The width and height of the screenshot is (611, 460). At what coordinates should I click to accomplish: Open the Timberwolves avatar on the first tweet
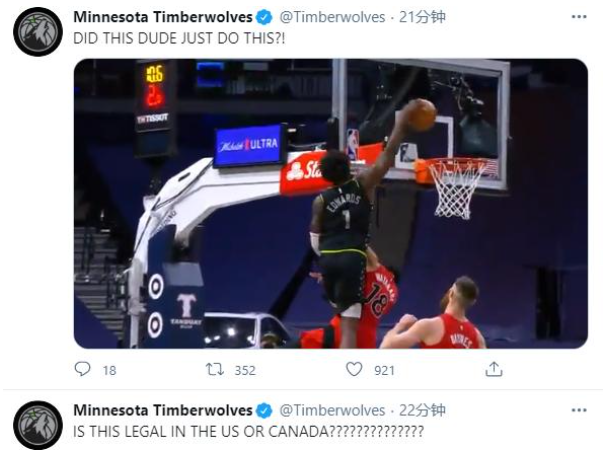point(38,32)
